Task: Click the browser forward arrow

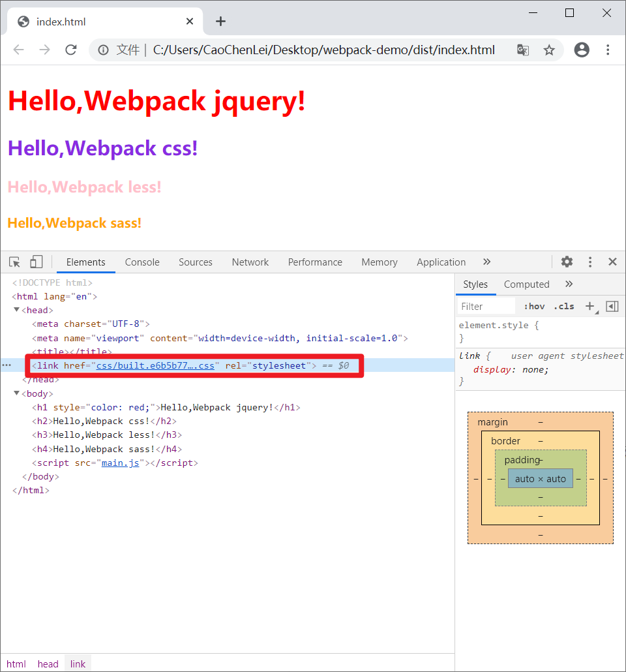Action: [44, 50]
